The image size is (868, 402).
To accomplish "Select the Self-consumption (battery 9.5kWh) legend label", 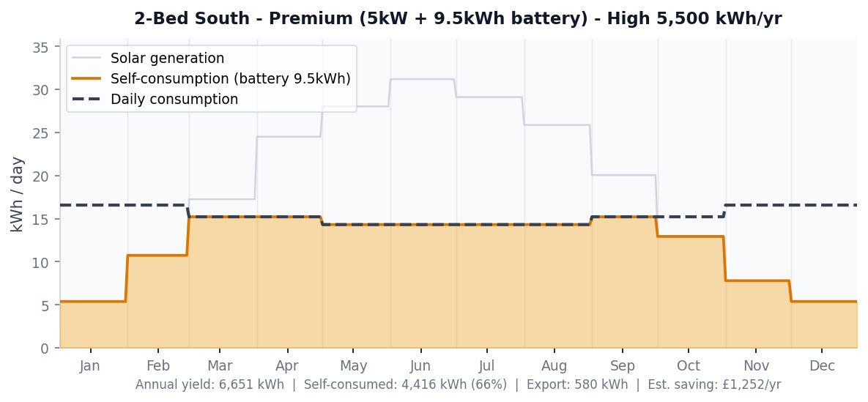I will (x=230, y=78).
